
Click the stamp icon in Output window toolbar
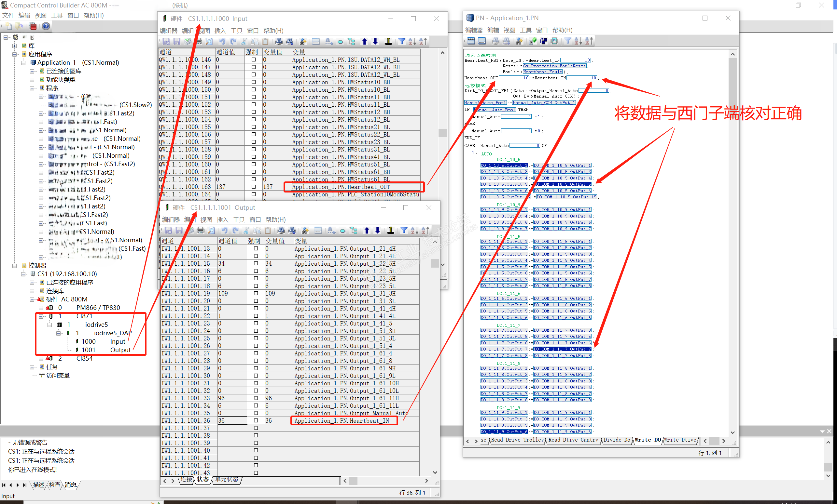click(x=391, y=231)
